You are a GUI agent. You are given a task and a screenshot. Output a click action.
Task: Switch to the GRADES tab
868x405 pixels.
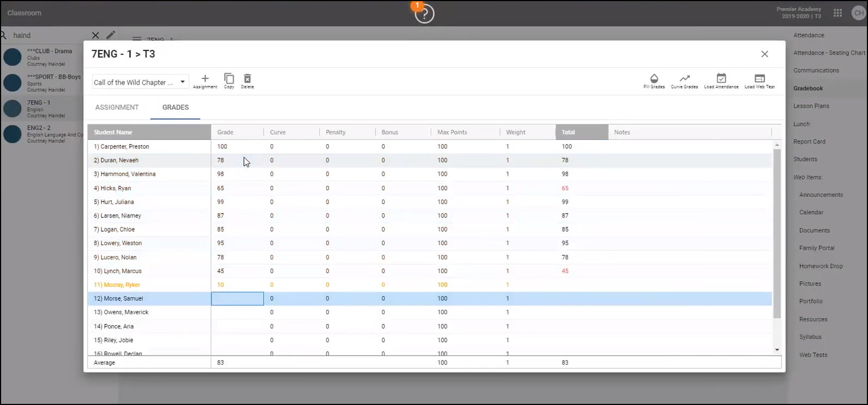pos(175,107)
